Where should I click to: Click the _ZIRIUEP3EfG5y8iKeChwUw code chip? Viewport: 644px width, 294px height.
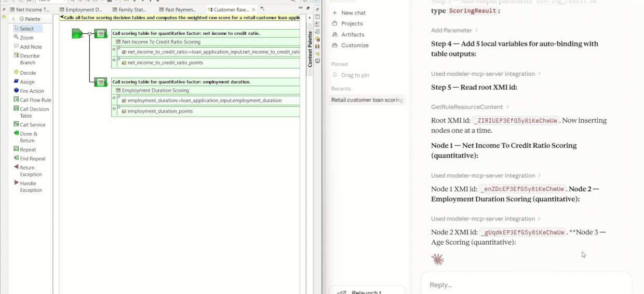(x=516, y=120)
